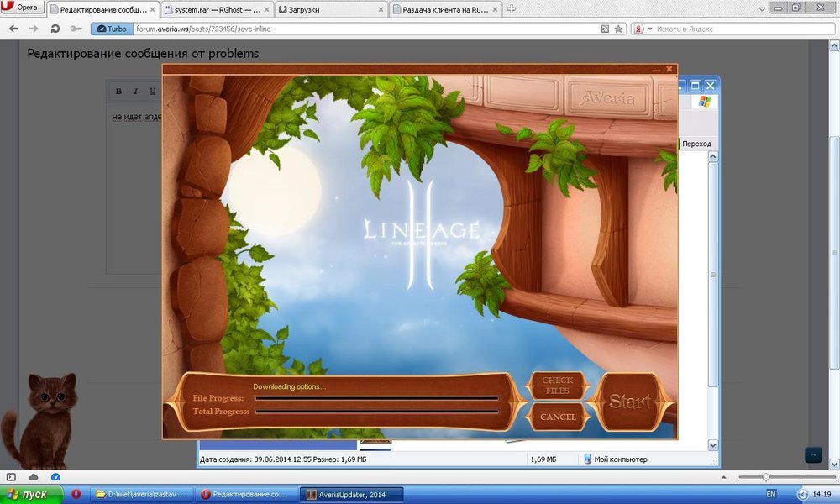Reload the page with refresh icon
This screenshot has width=840, height=504.
[x=55, y=29]
